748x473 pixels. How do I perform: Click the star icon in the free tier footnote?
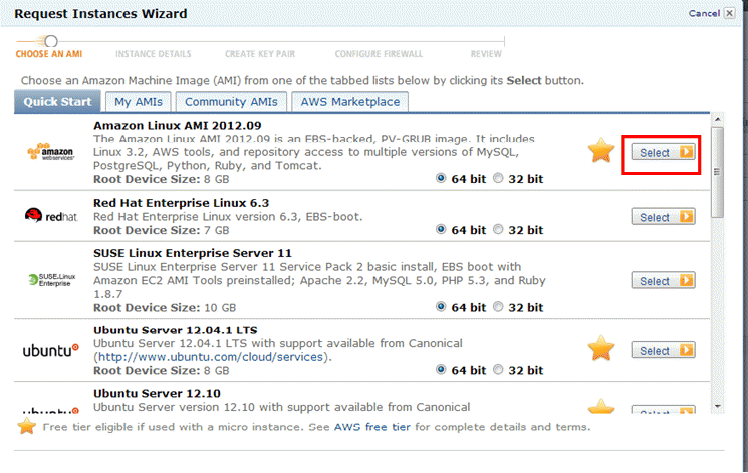pyautogui.click(x=27, y=426)
